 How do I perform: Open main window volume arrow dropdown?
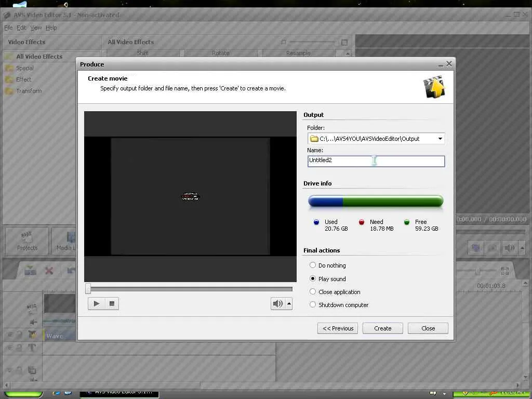522,248
